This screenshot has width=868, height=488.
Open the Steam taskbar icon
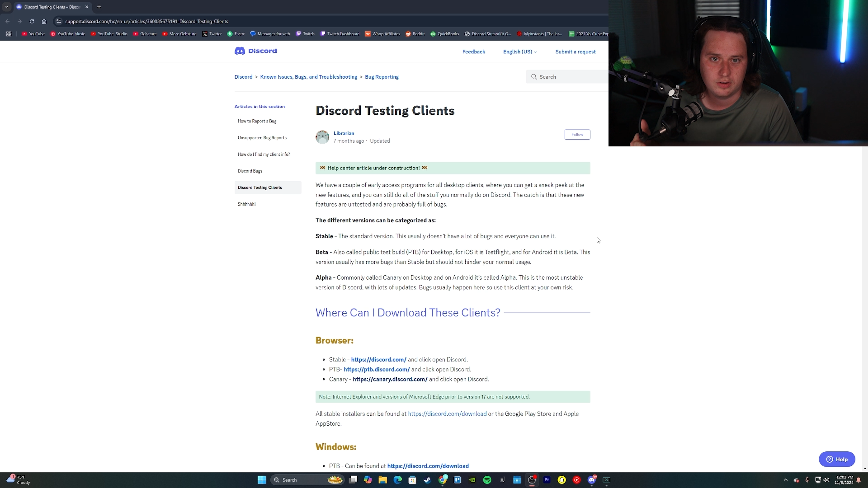pos(427,480)
